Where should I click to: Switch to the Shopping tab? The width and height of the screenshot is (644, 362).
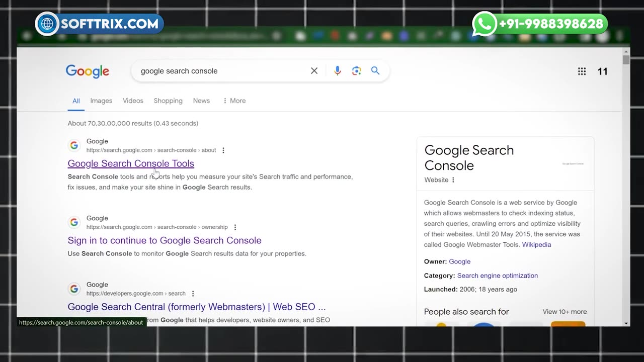pyautogui.click(x=168, y=101)
